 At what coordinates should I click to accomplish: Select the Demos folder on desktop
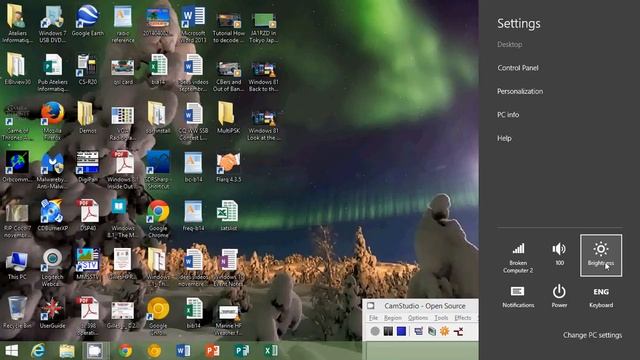coord(87,118)
